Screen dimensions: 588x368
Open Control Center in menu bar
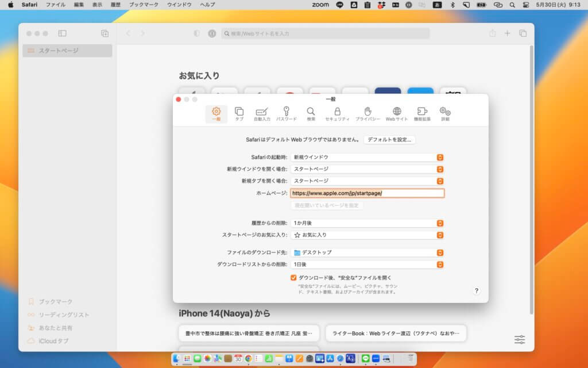526,5
